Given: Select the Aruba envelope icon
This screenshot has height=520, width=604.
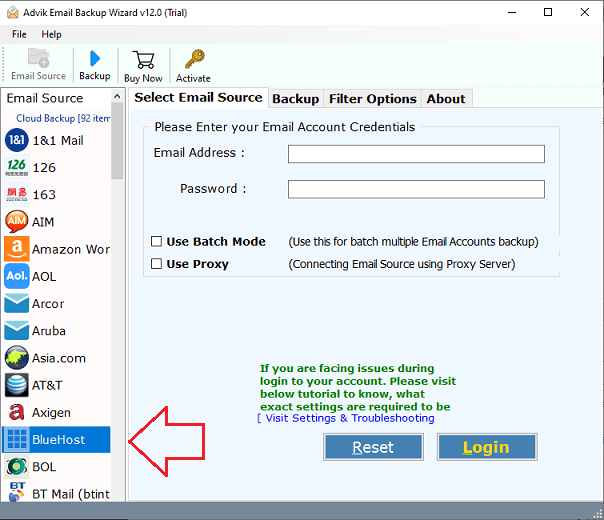Looking at the screenshot, I should click(x=17, y=330).
